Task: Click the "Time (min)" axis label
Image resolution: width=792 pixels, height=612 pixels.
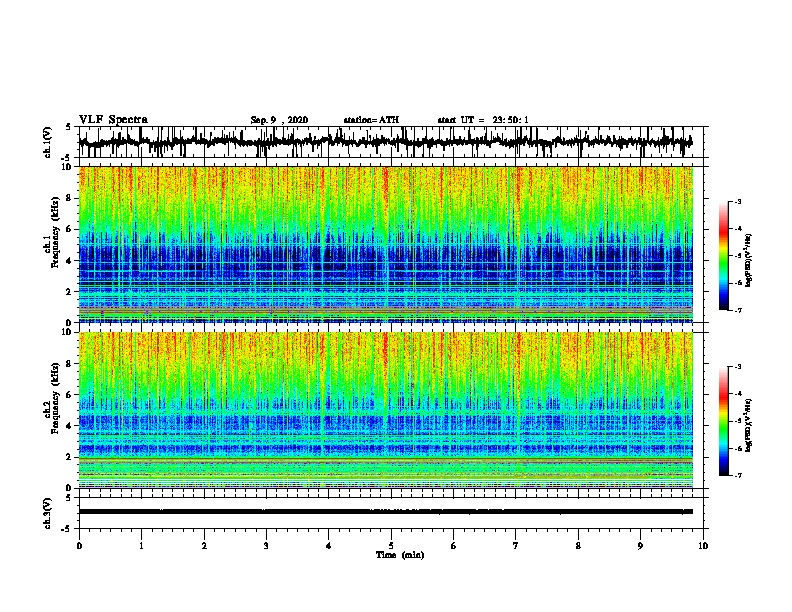Action: (x=400, y=555)
